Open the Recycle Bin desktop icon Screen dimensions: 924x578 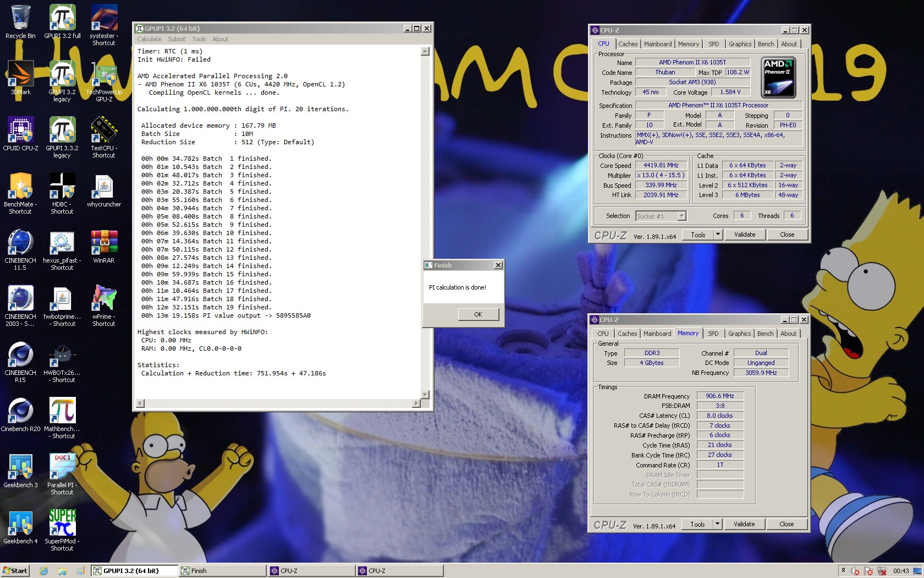[20, 22]
